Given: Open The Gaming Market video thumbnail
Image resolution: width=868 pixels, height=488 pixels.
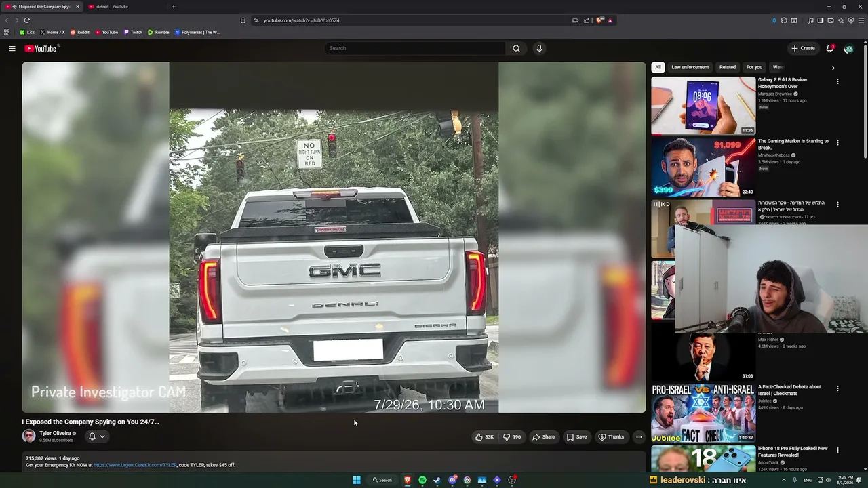Looking at the screenshot, I should tap(703, 167).
